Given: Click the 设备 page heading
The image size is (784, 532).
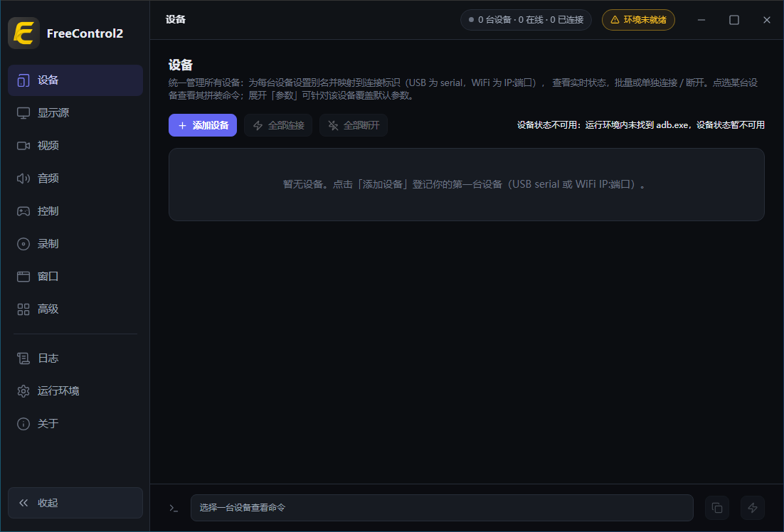Looking at the screenshot, I should pyautogui.click(x=181, y=65).
